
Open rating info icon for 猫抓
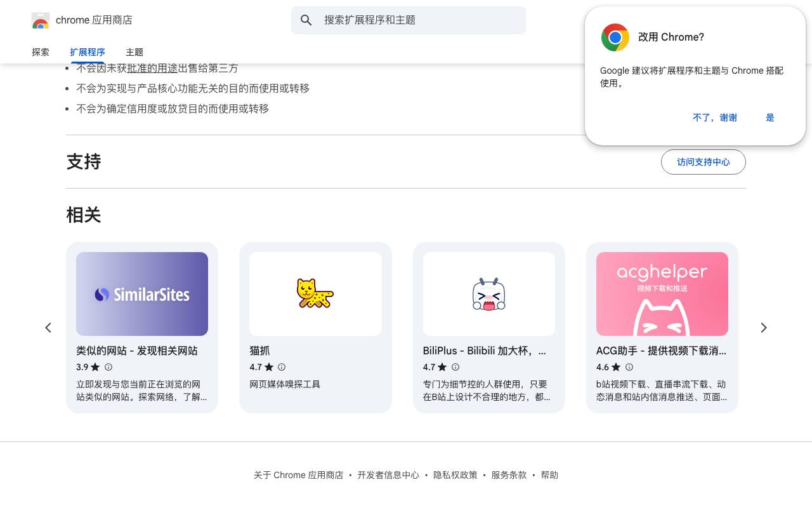click(282, 367)
